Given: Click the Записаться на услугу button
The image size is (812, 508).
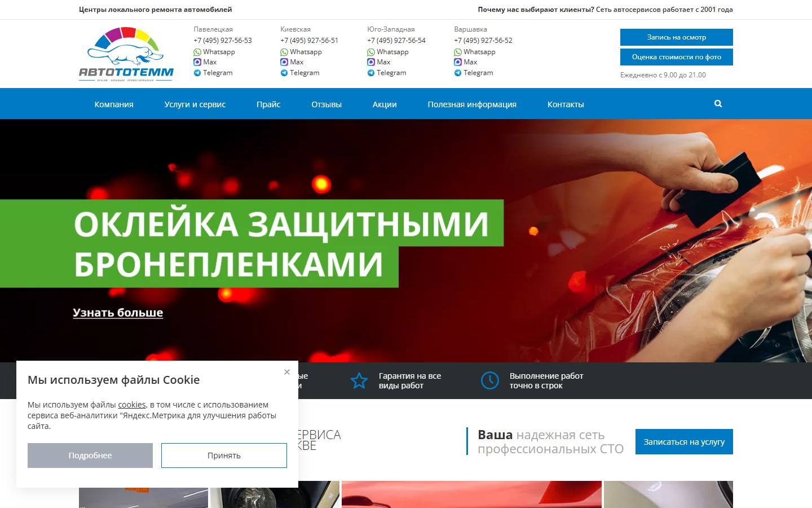Looking at the screenshot, I should pos(684,441).
